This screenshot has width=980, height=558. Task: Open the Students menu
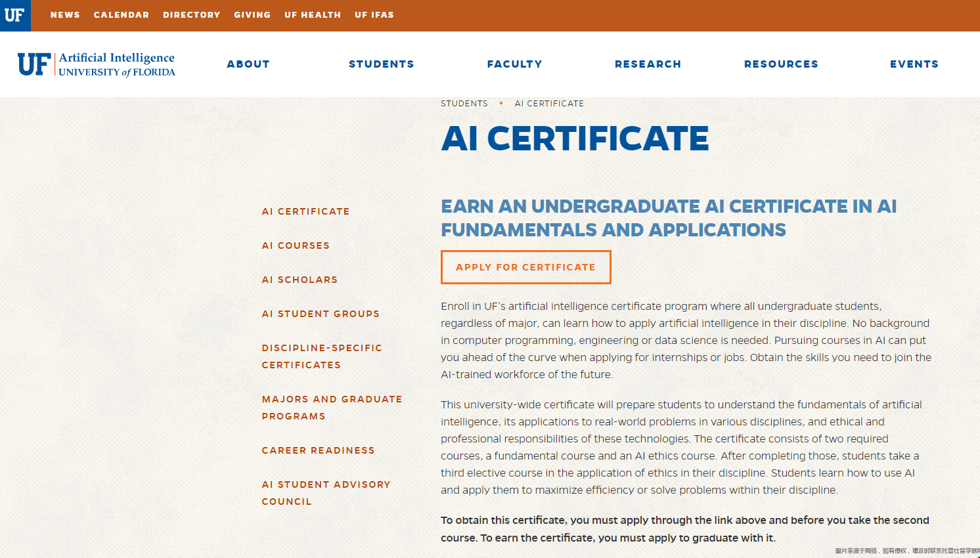click(x=382, y=64)
